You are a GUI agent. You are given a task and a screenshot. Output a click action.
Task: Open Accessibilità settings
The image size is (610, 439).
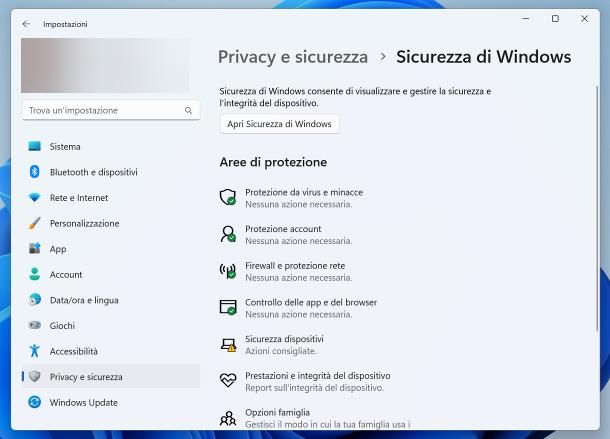pyautogui.click(x=111, y=351)
